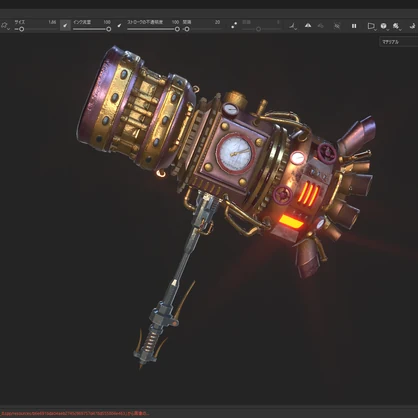Toggle the lazy mouse icon
Screen dimensions: 418x418
click(234, 25)
